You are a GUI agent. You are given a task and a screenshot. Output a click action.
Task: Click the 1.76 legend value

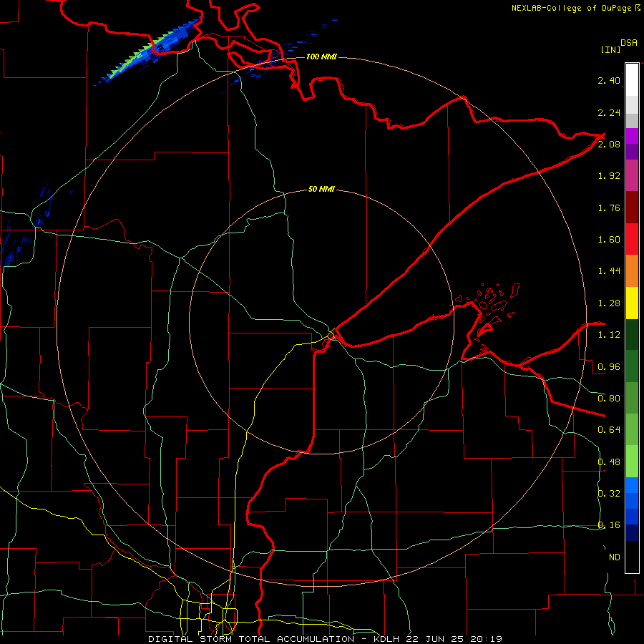pyautogui.click(x=609, y=208)
